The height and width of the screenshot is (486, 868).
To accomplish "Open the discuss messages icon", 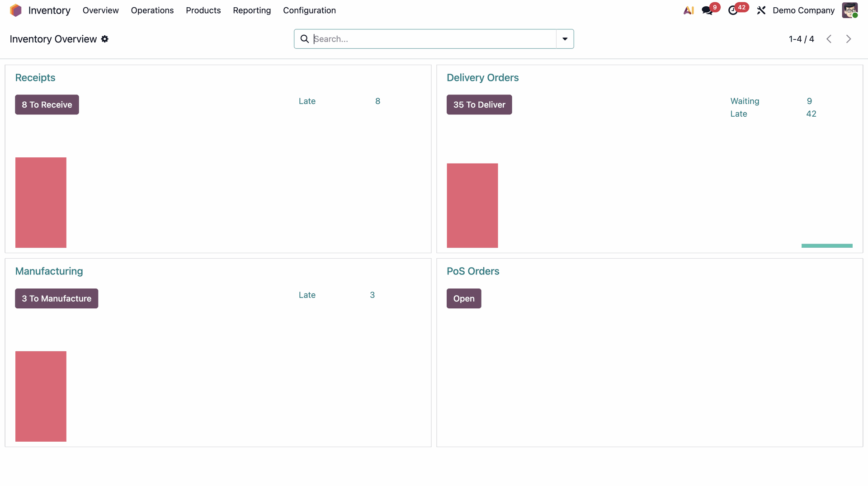I will pyautogui.click(x=707, y=10).
